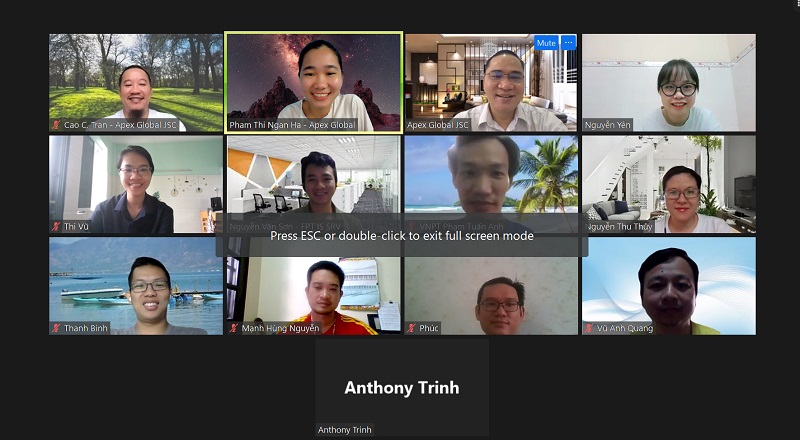This screenshot has width=800, height=440.
Task: Select the Anthony Trinh no-video tile
Action: (x=402, y=387)
